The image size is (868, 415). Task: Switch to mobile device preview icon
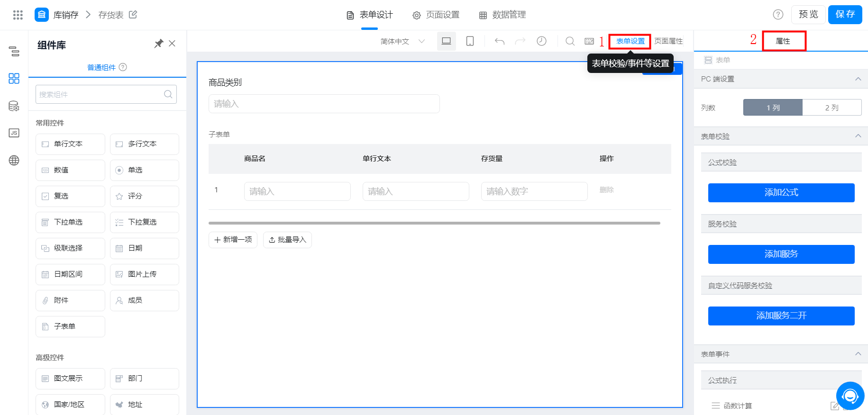click(x=470, y=41)
